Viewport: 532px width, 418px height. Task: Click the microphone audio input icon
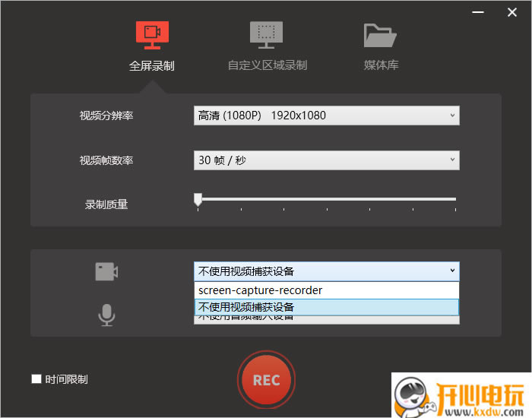[106, 315]
